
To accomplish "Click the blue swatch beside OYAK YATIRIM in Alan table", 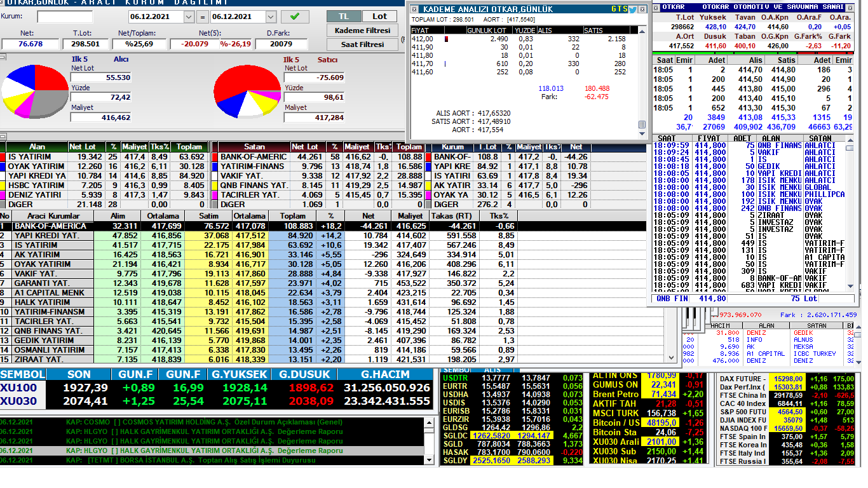I will (x=3, y=166).
